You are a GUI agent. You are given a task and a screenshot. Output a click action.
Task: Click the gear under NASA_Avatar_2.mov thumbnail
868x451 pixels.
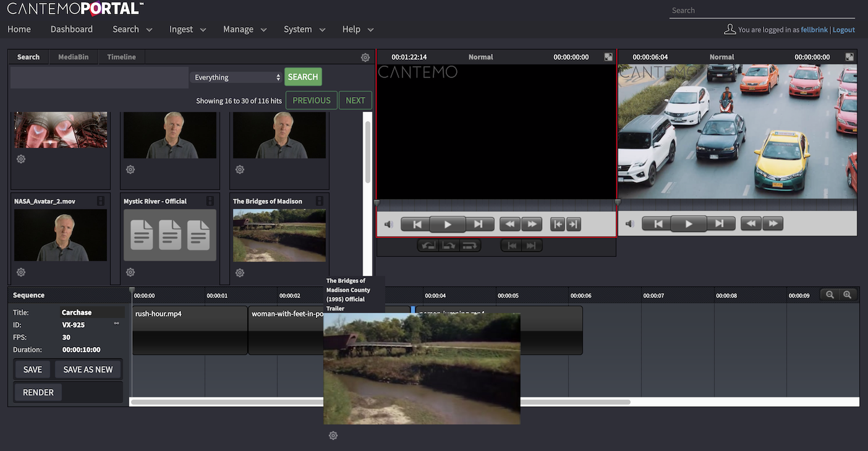click(21, 272)
